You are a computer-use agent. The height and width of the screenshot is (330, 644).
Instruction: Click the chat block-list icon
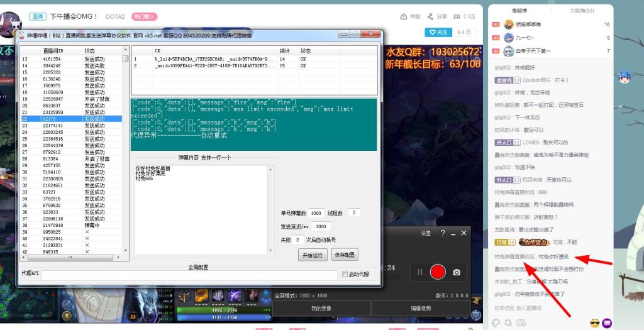point(521,322)
